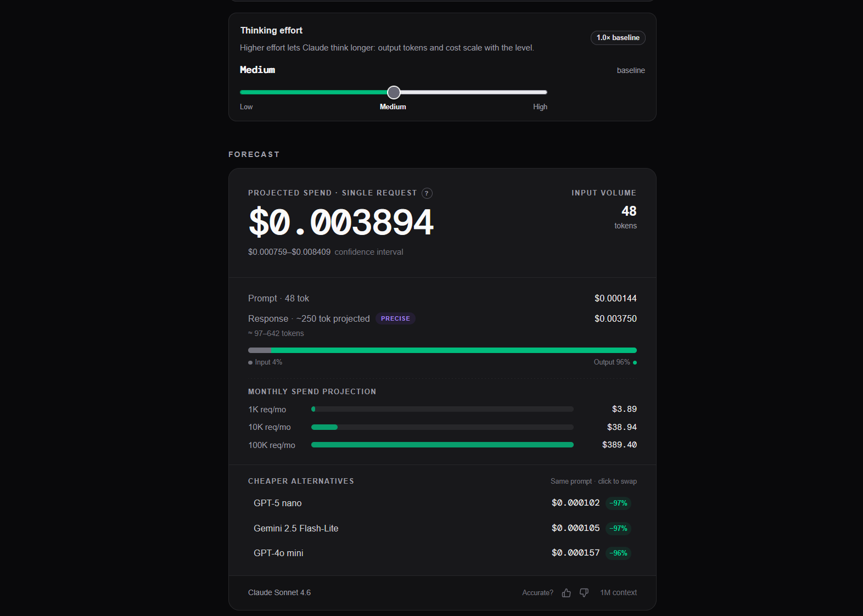Click the $0.003750 response cost

click(615, 318)
